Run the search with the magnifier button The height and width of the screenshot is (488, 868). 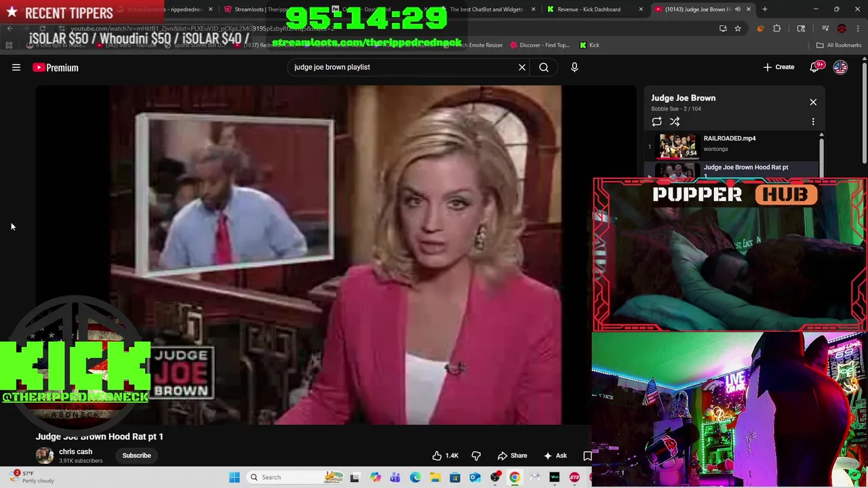544,67
